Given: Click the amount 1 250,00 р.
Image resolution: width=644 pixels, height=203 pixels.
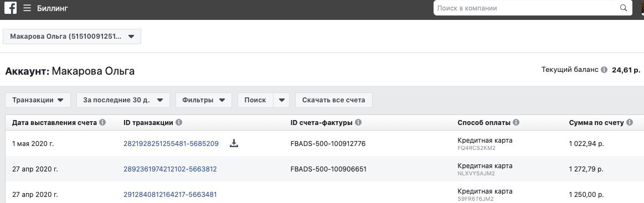Looking at the screenshot, I should 586,194.
